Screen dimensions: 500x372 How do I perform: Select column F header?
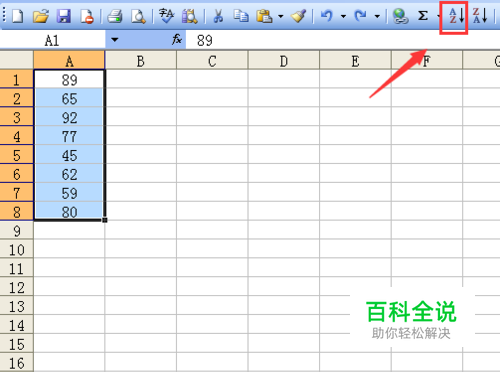(427, 60)
